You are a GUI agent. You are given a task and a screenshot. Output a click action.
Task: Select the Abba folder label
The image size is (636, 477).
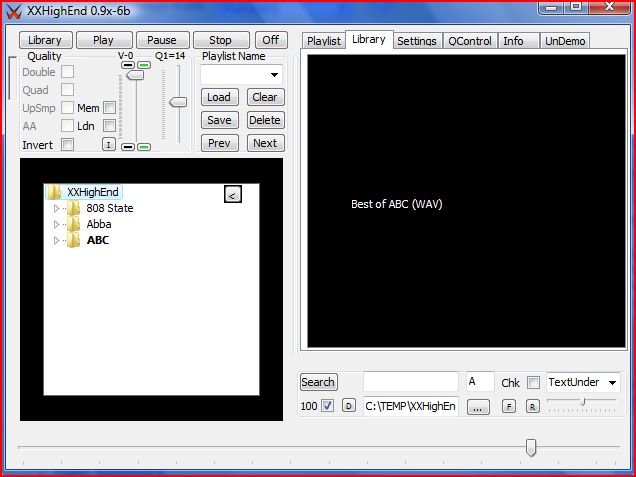coord(99,224)
